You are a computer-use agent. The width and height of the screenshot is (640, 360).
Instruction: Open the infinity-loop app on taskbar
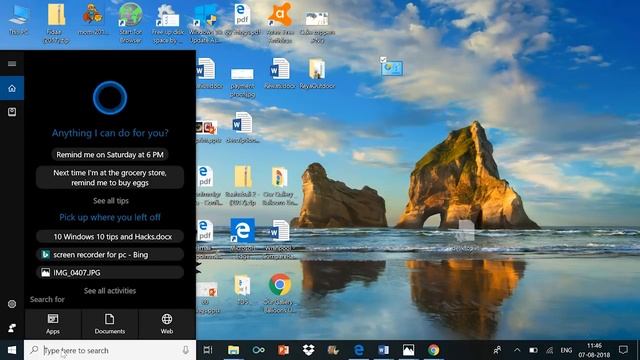pos(258,350)
